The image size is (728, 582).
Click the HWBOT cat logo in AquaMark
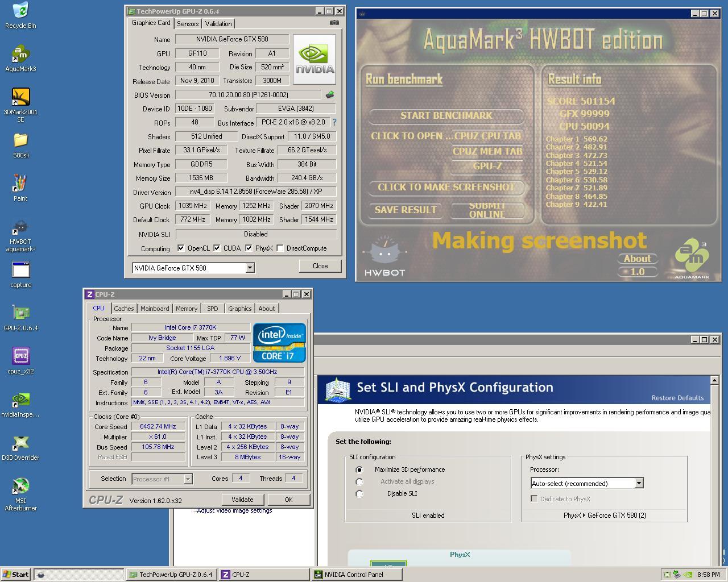[385, 255]
